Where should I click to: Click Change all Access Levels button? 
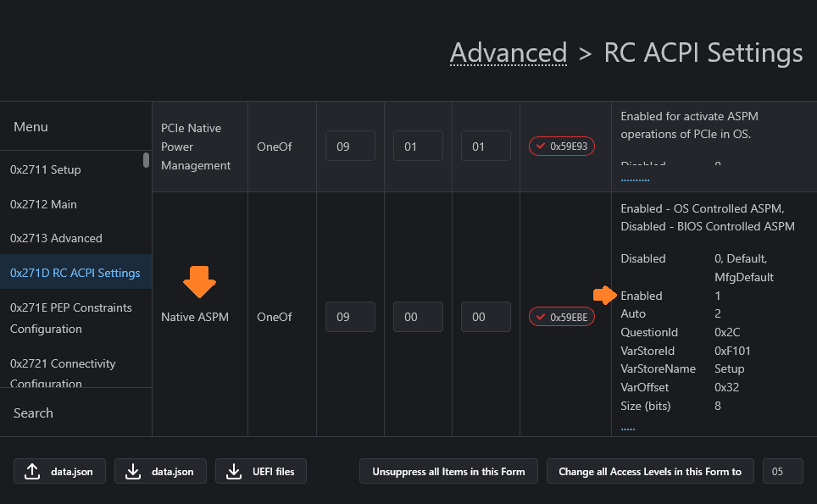(x=650, y=472)
